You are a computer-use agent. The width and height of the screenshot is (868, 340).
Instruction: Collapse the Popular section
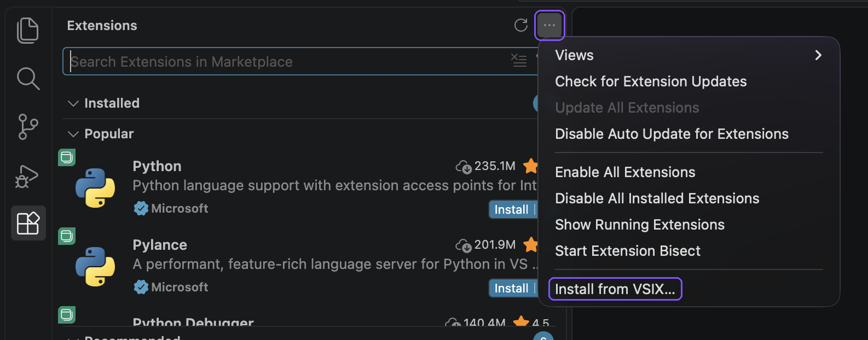coord(73,134)
